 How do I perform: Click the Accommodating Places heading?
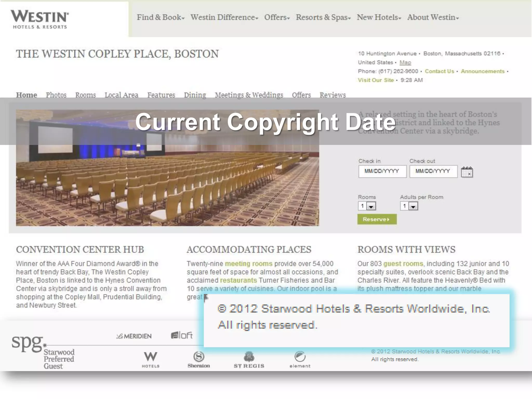point(249,250)
